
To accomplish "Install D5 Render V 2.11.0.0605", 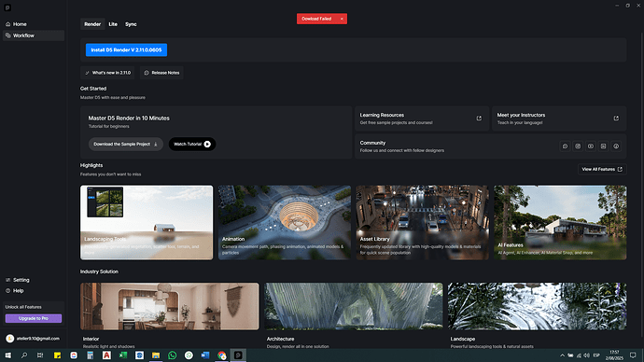I will tap(126, 50).
